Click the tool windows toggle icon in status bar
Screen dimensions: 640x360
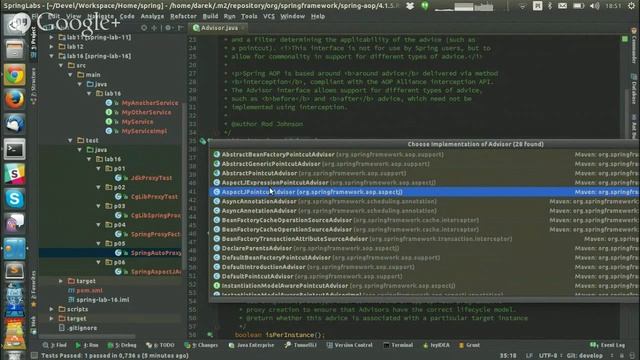[35, 356]
